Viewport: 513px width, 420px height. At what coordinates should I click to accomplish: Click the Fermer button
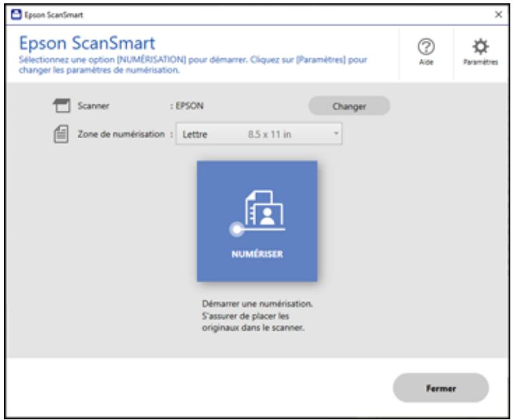tap(441, 388)
